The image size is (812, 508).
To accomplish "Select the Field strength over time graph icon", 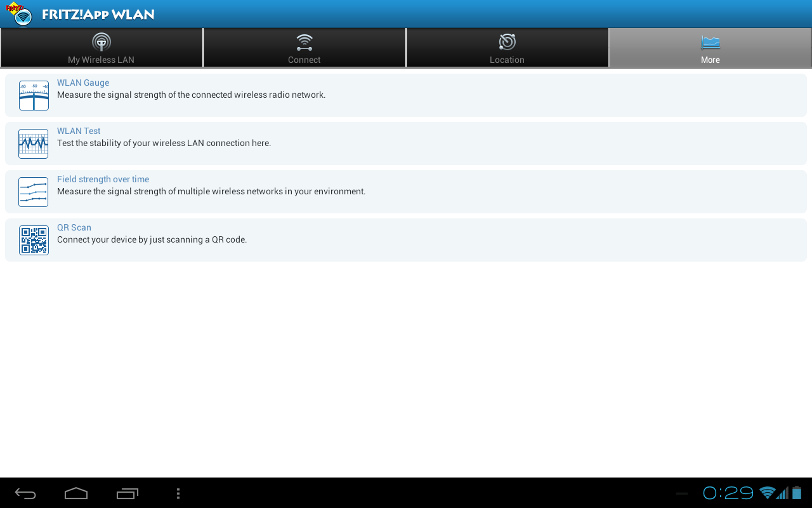I will tap(34, 192).
